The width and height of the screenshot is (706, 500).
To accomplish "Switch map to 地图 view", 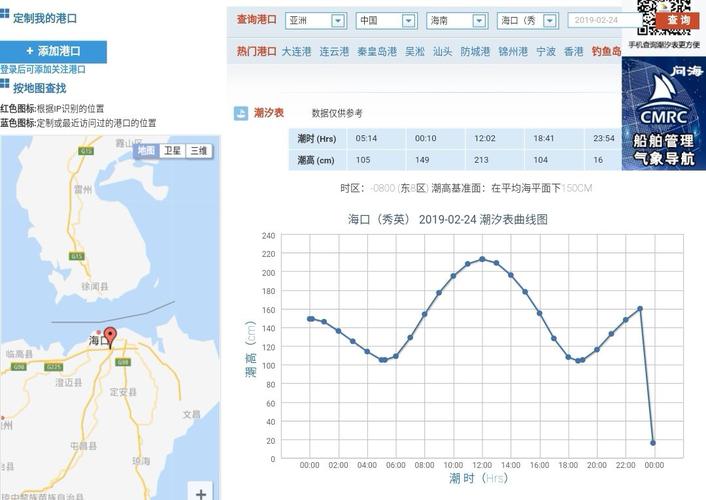I will [146, 151].
